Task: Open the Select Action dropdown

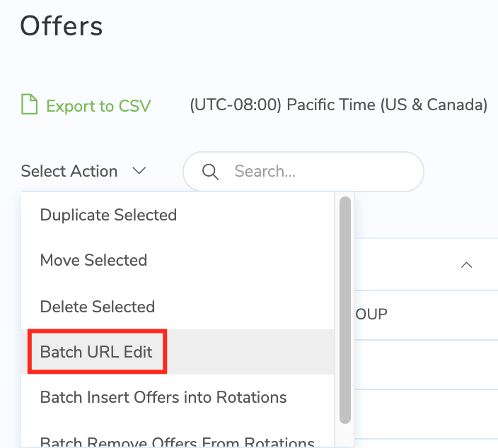Action: click(x=83, y=171)
